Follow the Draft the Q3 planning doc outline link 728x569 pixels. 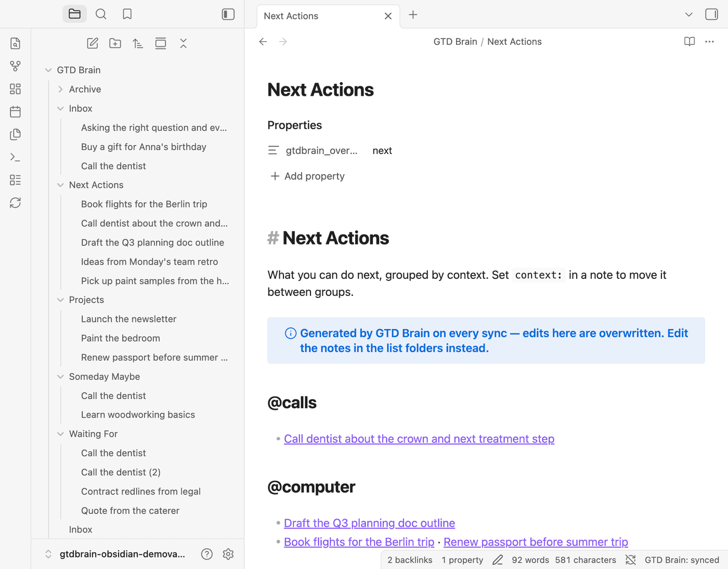coord(369,523)
